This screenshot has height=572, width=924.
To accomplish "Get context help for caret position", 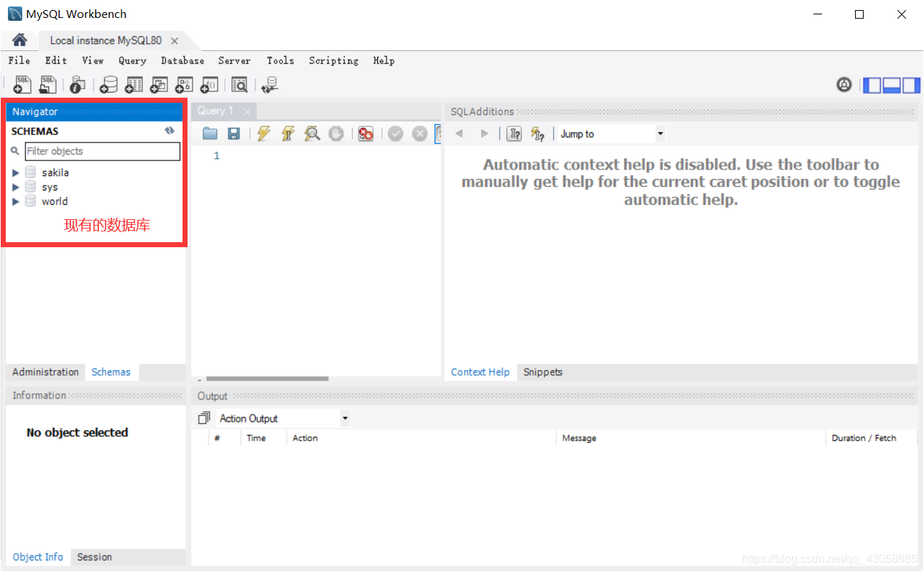I will (514, 134).
